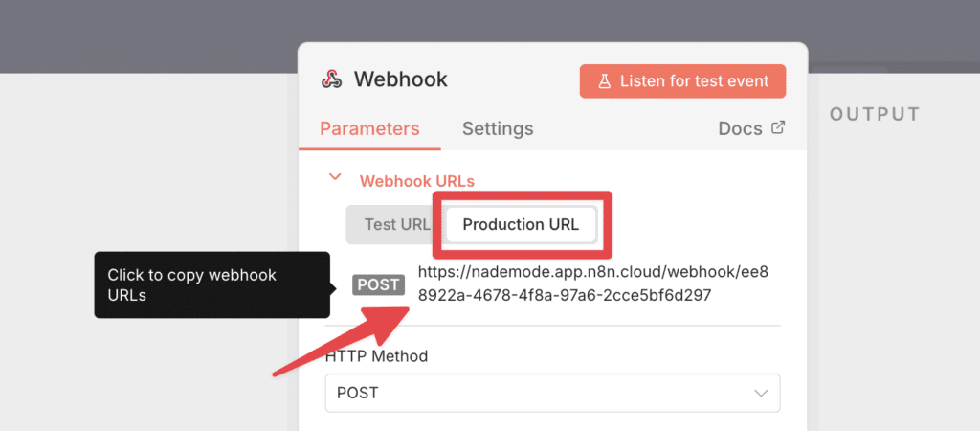
Task: Click the Webhook node icon
Action: pyautogui.click(x=331, y=79)
